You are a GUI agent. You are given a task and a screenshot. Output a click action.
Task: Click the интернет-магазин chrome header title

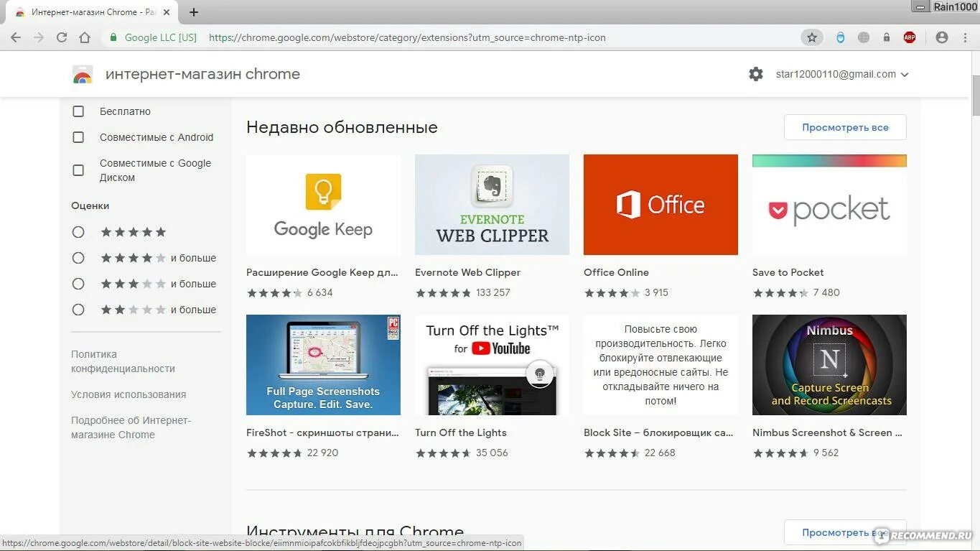pos(202,74)
